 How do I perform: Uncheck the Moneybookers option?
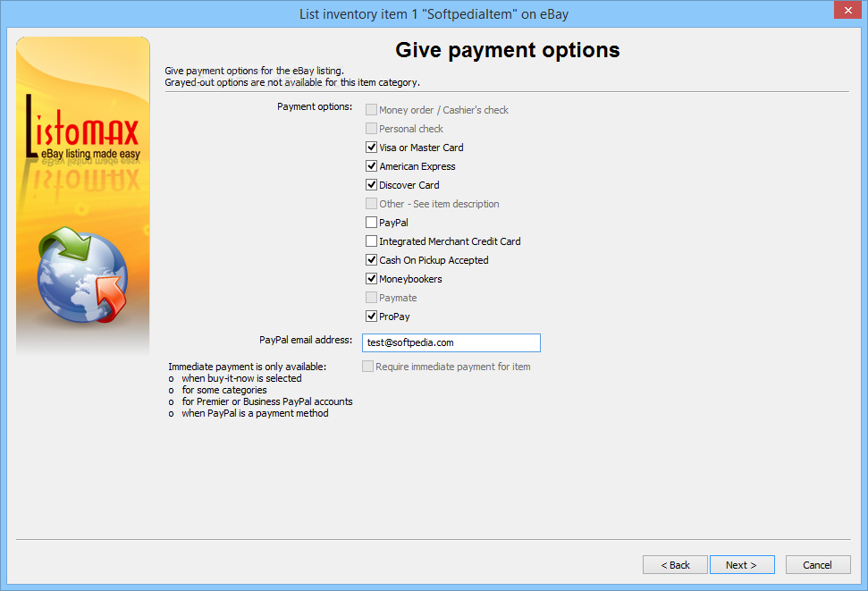372,279
